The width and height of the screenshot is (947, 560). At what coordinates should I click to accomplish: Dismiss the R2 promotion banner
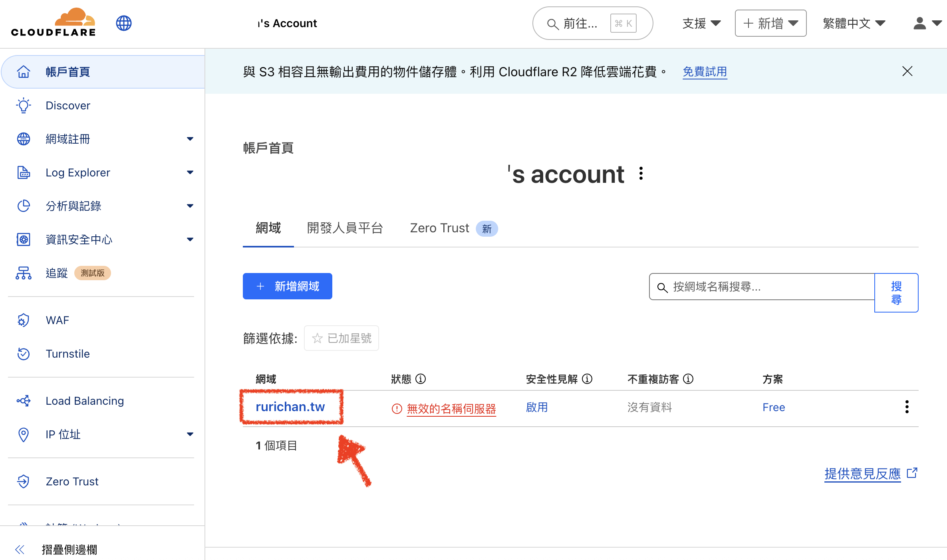pyautogui.click(x=907, y=71)
